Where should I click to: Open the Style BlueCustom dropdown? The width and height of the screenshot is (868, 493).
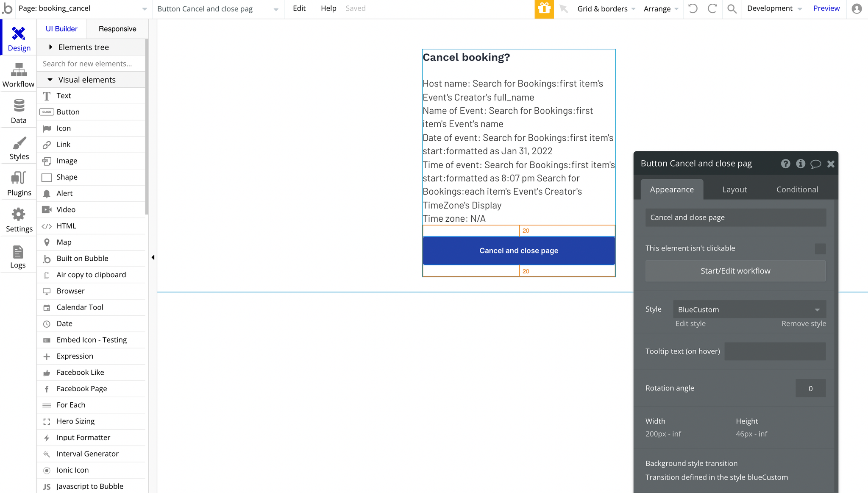point(749,309)
